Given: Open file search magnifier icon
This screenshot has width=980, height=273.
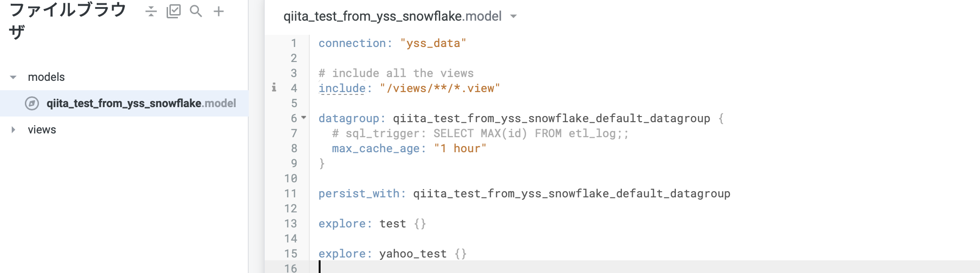Looking at the screenshot, I should point(196,11).
